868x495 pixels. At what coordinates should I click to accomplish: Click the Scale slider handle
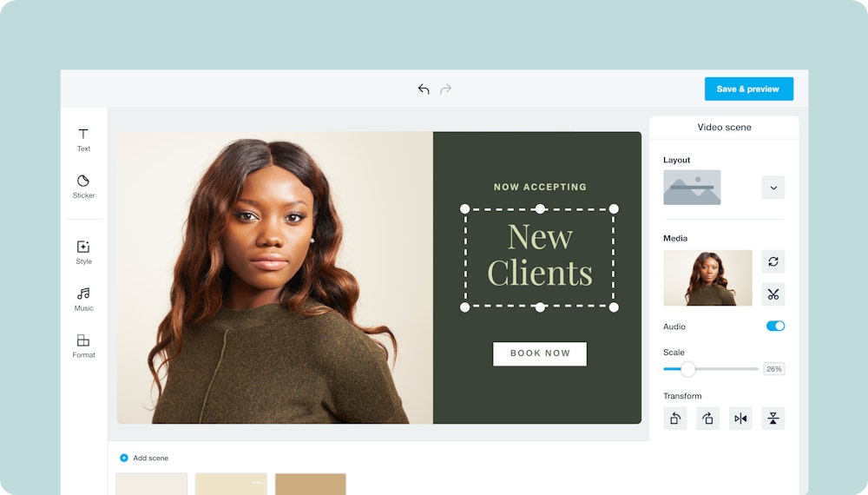pyautogui.click(x=687, y=369)
